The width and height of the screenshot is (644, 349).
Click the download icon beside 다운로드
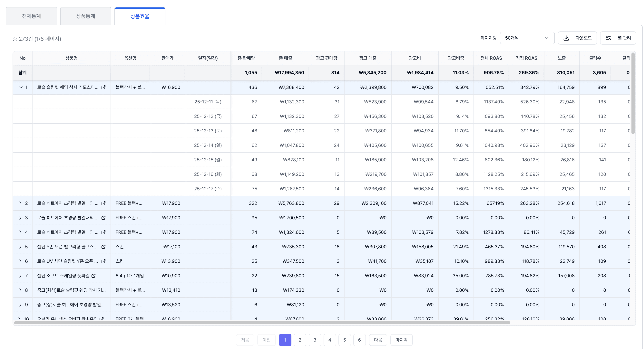point(566,38)
